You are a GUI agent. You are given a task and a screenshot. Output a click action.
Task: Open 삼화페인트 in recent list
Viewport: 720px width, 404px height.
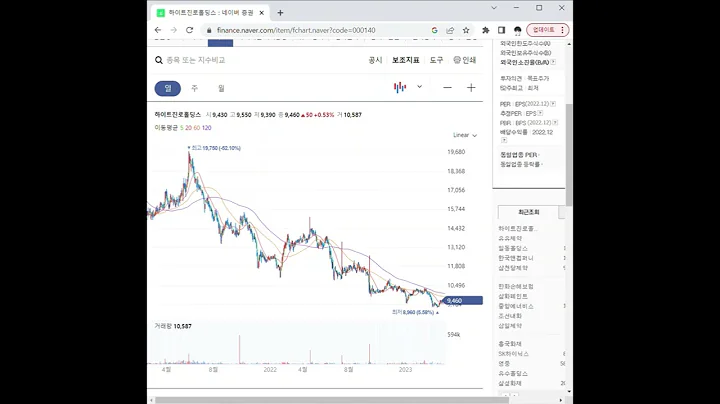point(513,297)
